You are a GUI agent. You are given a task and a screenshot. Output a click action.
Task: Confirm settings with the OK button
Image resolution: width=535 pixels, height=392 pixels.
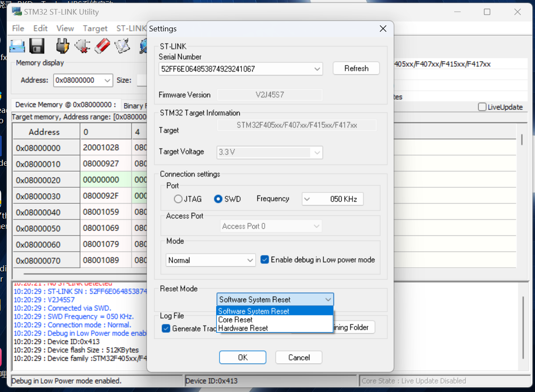point(243,357)
